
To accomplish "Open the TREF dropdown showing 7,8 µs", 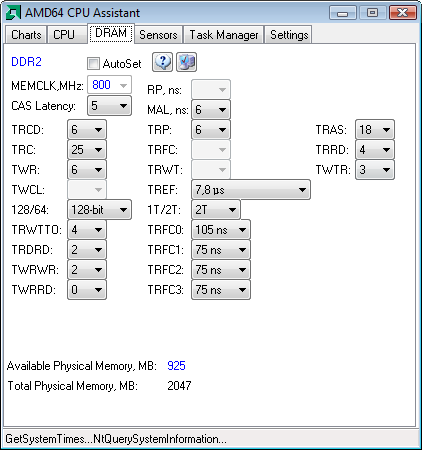I will (251, 190).
